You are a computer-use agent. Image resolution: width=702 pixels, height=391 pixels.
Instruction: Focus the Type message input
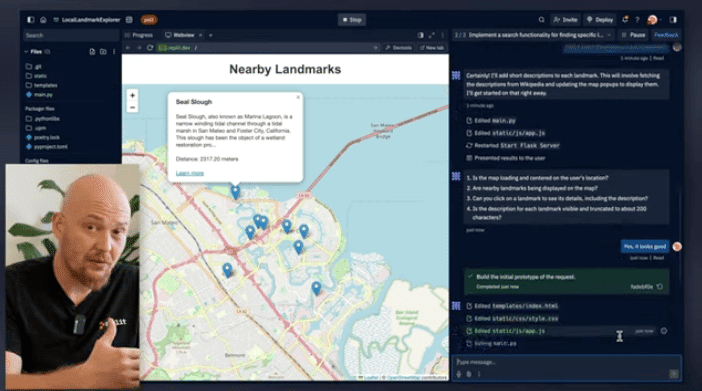click(566, 362)
